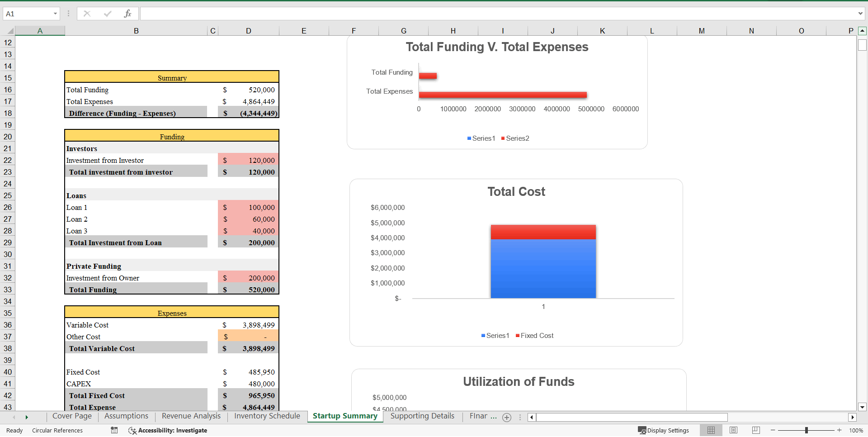Image resolution: width=868 pixels, height=437 pixels.
Task: Click the Enter checkmark icon in formula bar
Action: (x=108, y=14)
